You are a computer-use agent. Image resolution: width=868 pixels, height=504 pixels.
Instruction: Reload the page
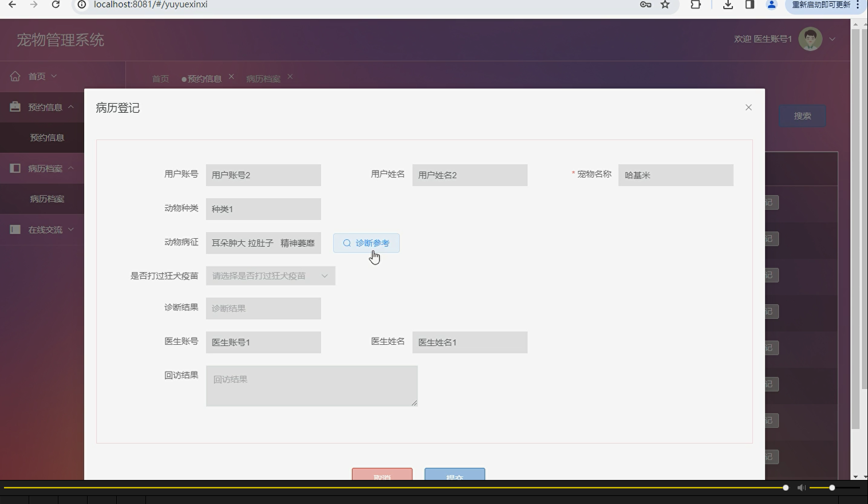pos(56,5)
